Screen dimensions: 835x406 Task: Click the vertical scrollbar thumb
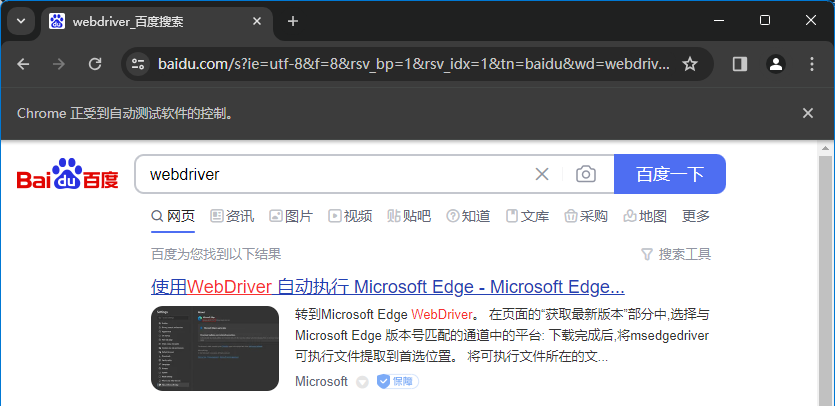click(826, 281)
